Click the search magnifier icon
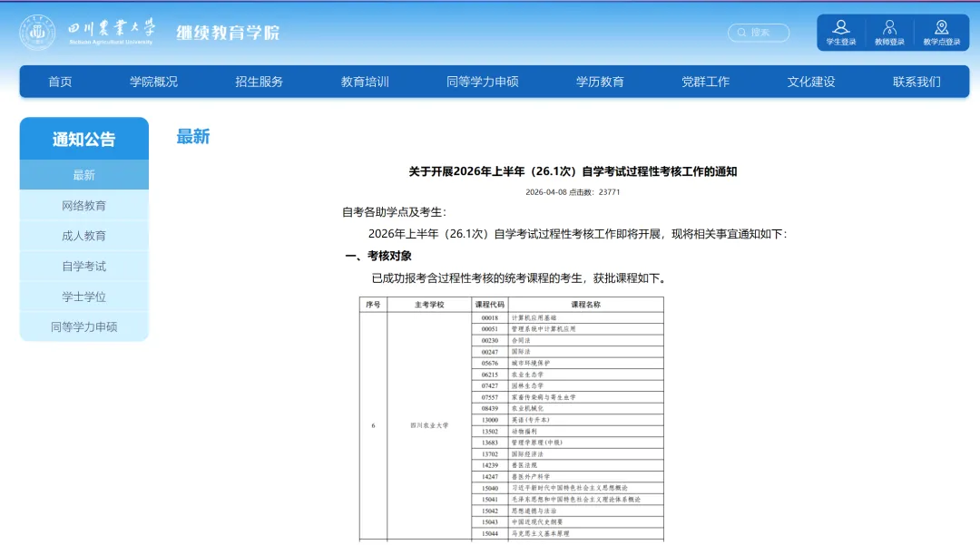This screenshot has width=980, height=545. point(742,33)
